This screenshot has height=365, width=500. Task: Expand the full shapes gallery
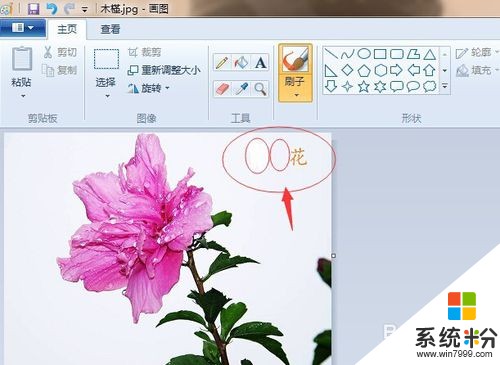445,86
